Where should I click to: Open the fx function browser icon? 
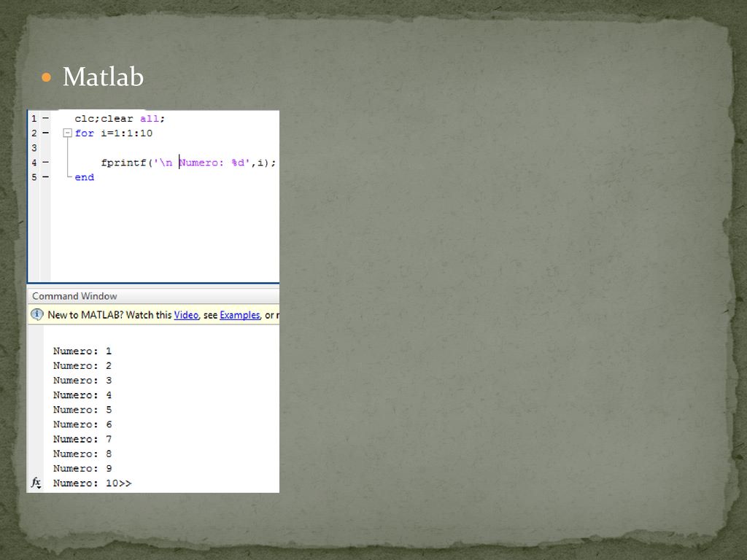[x=36, y=483]
